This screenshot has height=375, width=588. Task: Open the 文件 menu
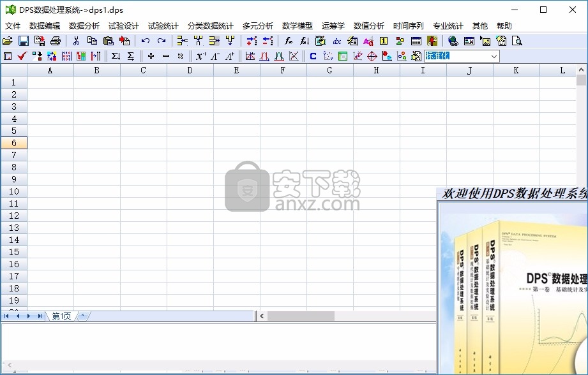point(13,26)
